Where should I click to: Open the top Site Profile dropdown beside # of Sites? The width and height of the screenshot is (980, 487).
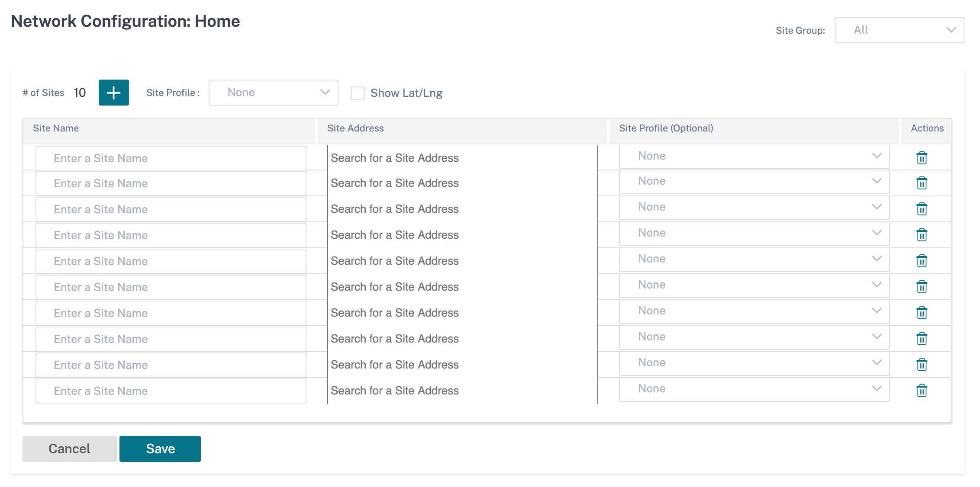(x=273, y=93)
